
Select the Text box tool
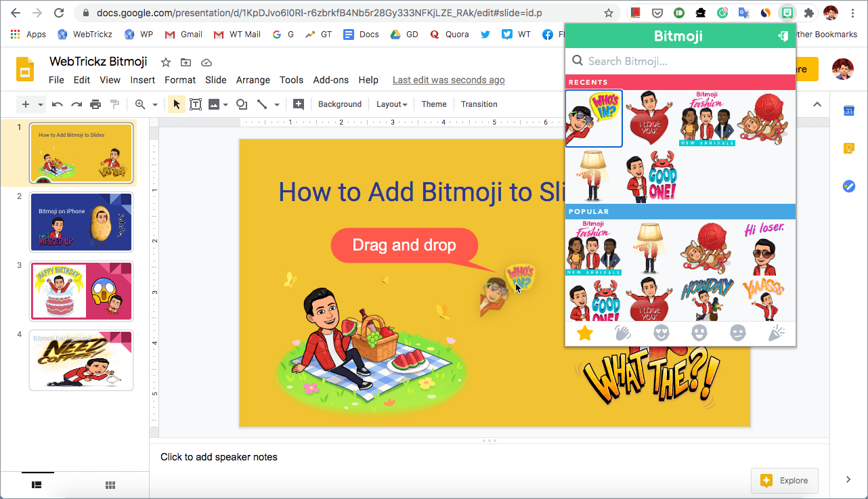tap(196, 104)
